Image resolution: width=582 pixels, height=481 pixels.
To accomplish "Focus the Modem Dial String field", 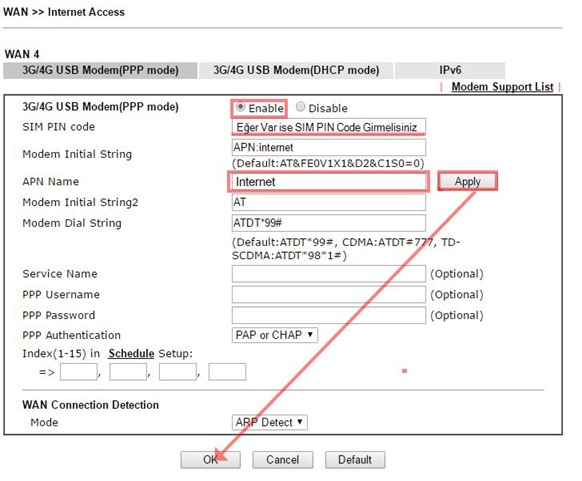I will (x=329, y=223).
